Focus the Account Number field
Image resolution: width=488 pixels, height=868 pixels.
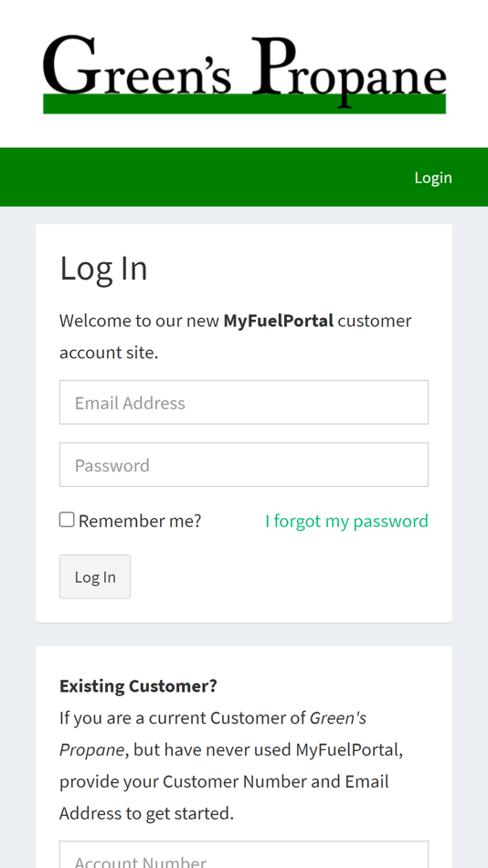click(x=244, y=854)
